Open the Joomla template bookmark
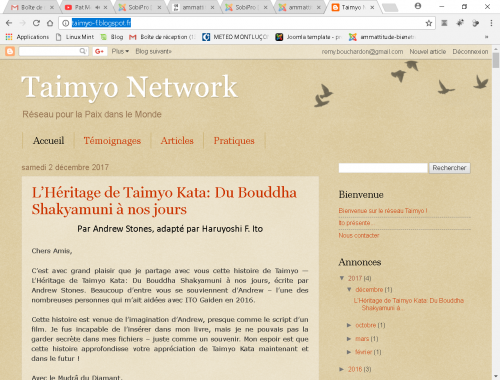Screen dimensions: 500x380 point(308,37)
